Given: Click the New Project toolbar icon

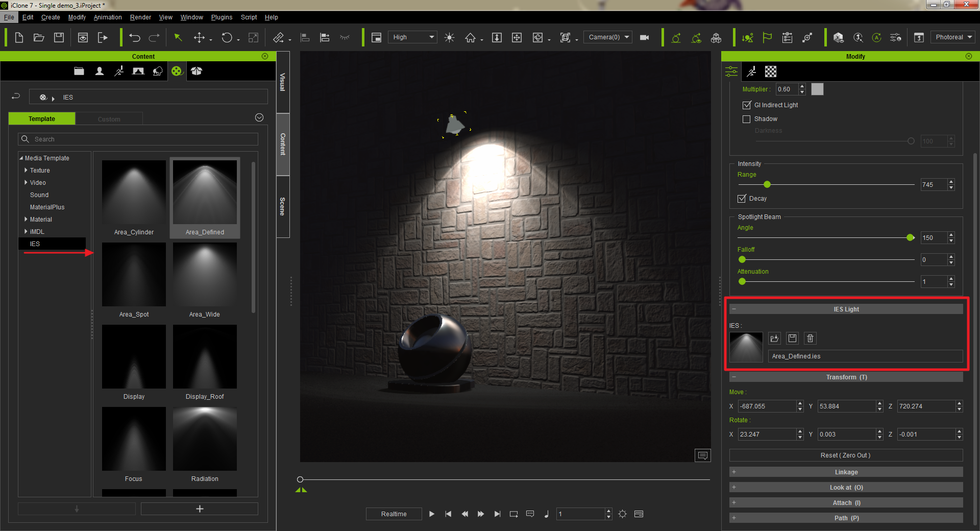Looking at the screenshot, I should pos(19,37).
